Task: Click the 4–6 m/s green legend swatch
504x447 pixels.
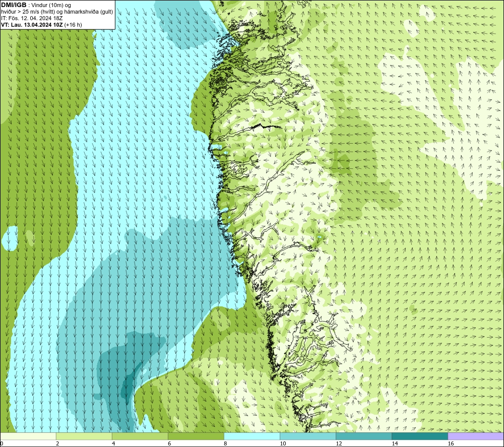Action: pyautogui.click(x=140, y=436)
